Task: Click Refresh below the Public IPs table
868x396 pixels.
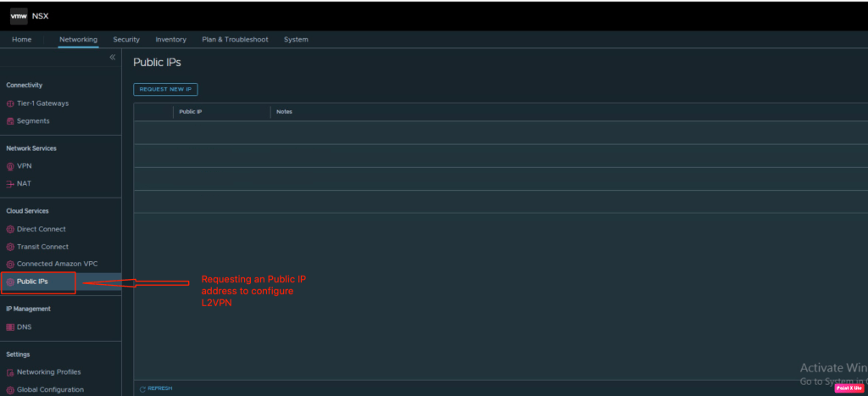Action: tap(156, 388)
